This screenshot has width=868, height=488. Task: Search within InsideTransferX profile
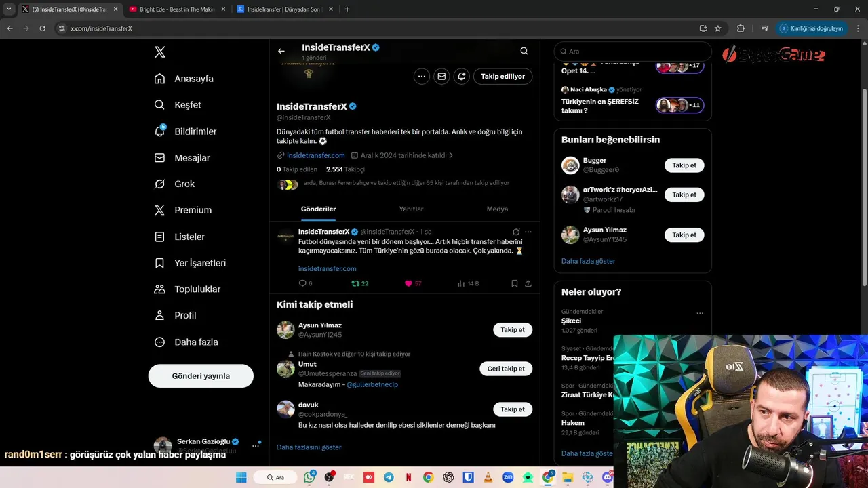[524, 51]
